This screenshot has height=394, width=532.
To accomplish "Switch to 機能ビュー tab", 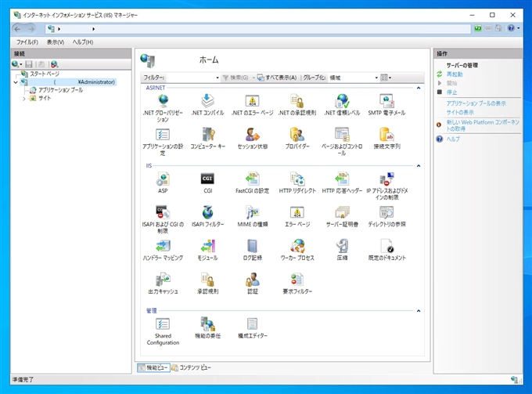I will click(x=153, y=367).
